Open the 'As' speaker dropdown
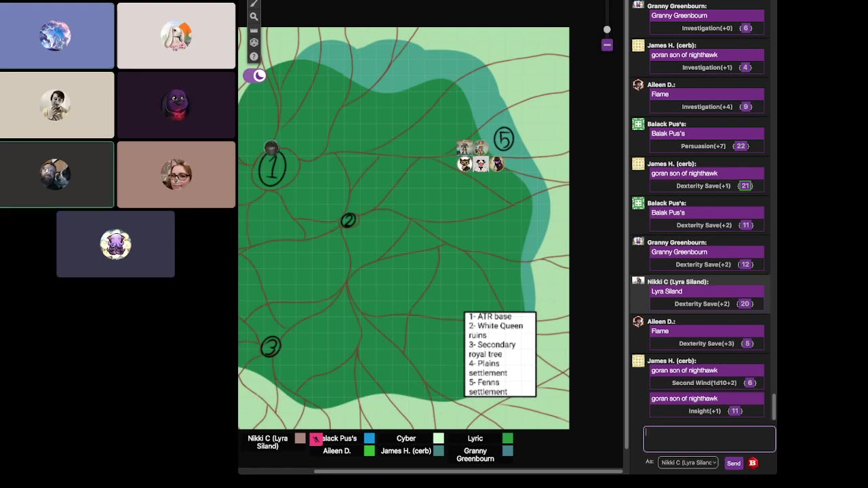 tap(688, 463)
